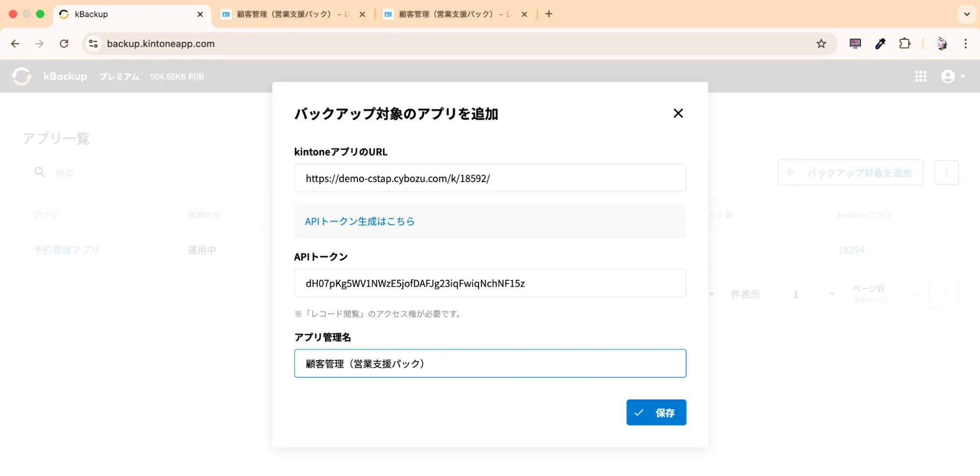980x476 pixels.
Task: Open the 予約管理アプリ link
Action: coord(67,250)
